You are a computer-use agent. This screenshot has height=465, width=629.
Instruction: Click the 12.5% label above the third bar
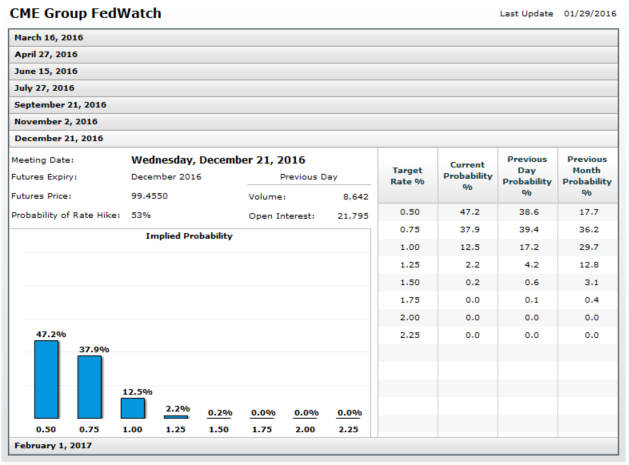[x=137, y=392]
